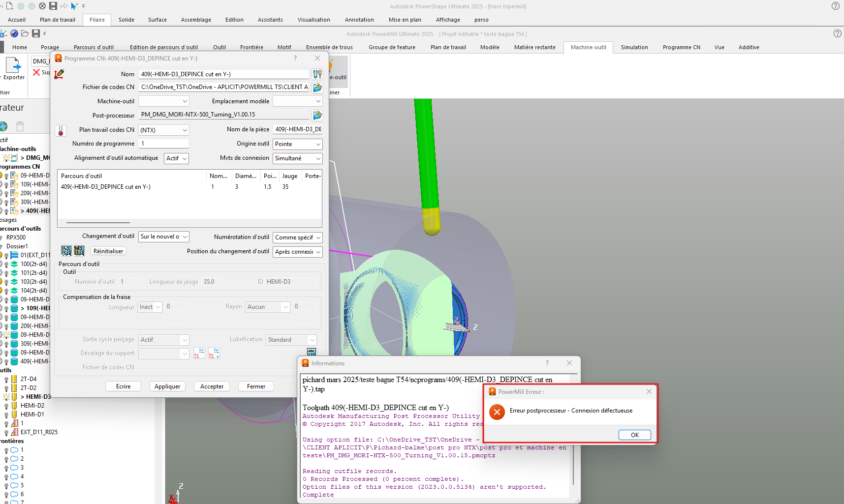Open the Post-processeur file browser icon

coord(317,115)
